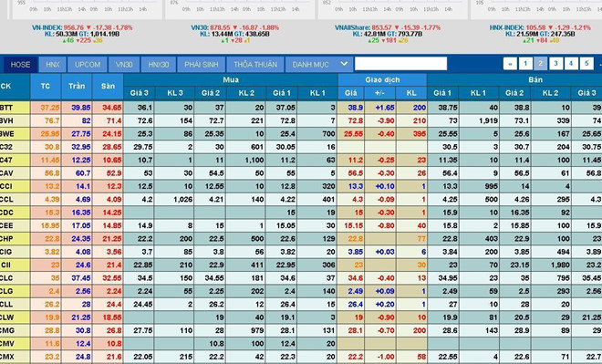Click CCL buy volume 1,026
The image size is (602, 364).
tap(182, 199)
